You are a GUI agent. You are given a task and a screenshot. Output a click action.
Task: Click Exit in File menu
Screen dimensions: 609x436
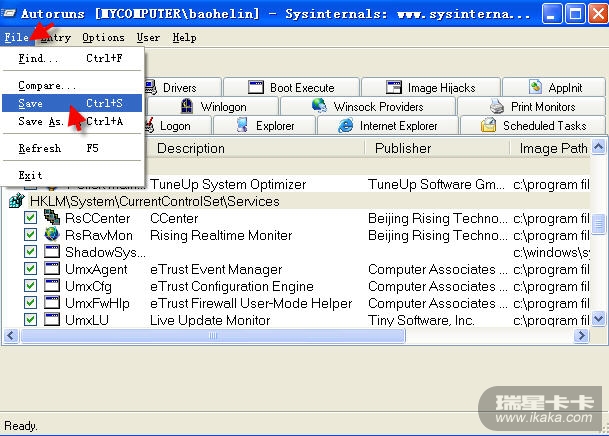(x=72, y=175)
